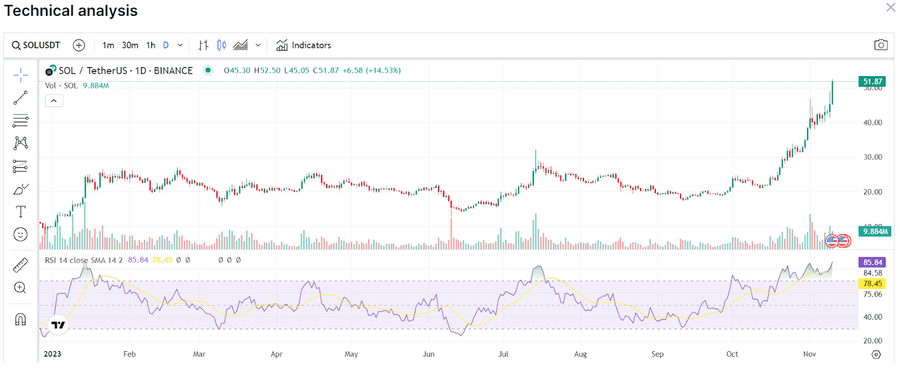This screenshot has height=371, width=900.
Task: Click the SOL / TetherUS chart title
Action: coord(126,71)
